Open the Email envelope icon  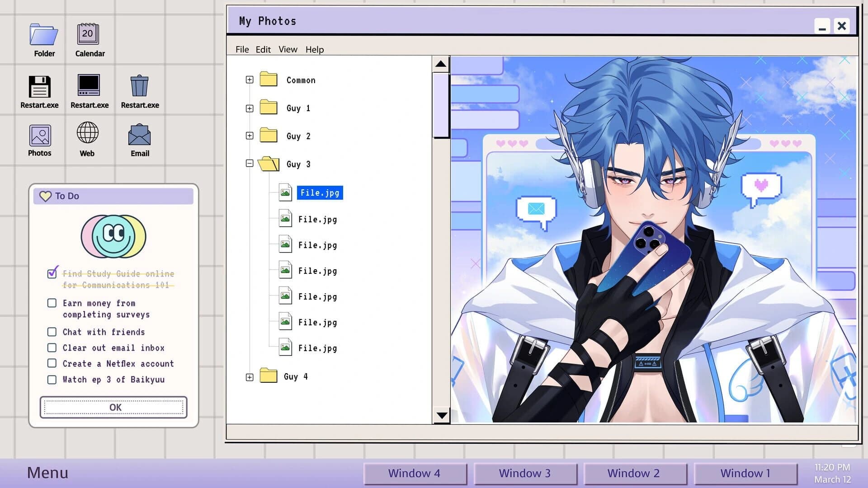[x=139, y=134]
